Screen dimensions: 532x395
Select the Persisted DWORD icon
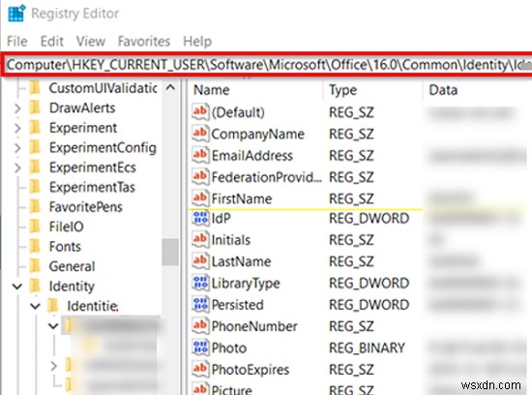pyautogui.click(x=200, y=305)
